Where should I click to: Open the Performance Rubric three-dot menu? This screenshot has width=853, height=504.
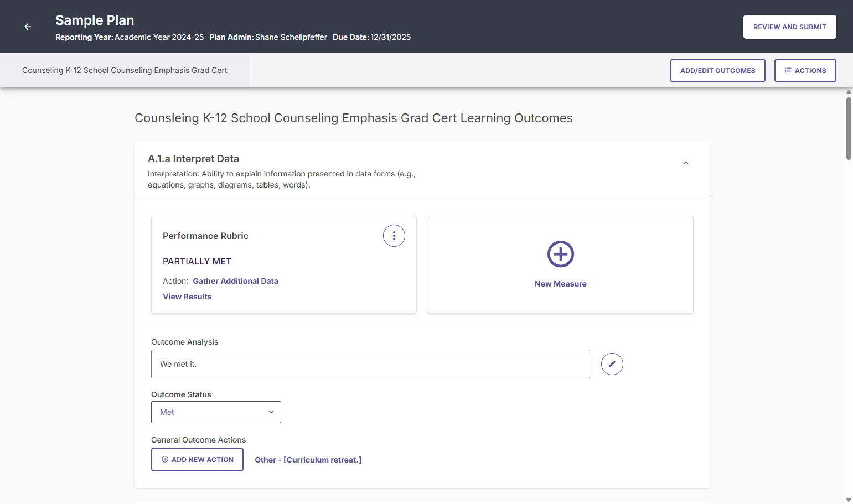pos(394,236)
